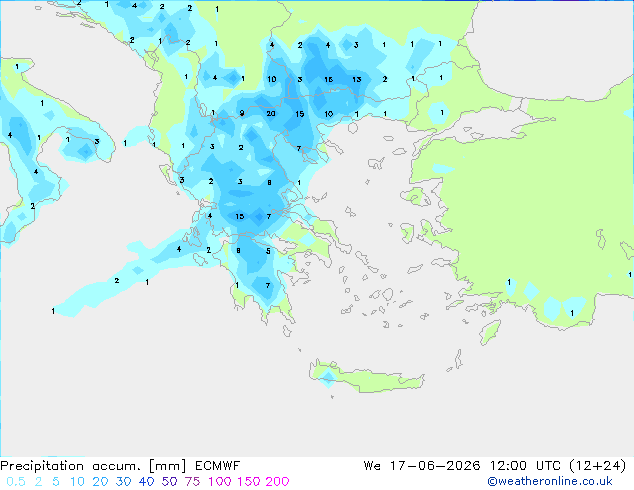The image size is (634, 490).
Task: Click the legend value 75
Action: (x=192, y=482)
